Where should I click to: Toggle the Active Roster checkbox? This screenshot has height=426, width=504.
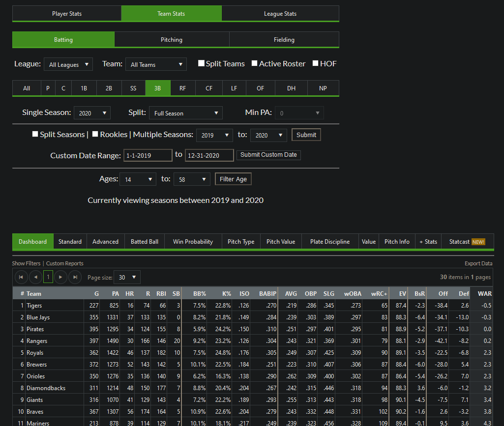pos(254,63)
